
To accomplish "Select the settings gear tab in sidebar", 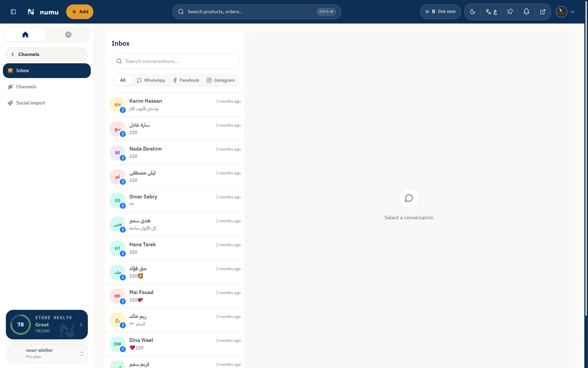I will 68,35.
